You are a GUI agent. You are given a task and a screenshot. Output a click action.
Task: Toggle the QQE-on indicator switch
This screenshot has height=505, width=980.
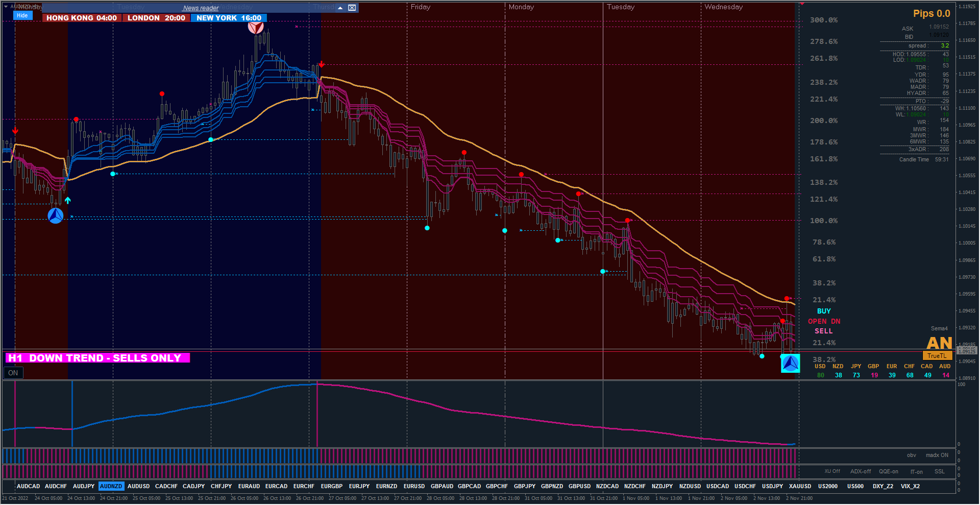pyautogui.click(x=889, y=471)
